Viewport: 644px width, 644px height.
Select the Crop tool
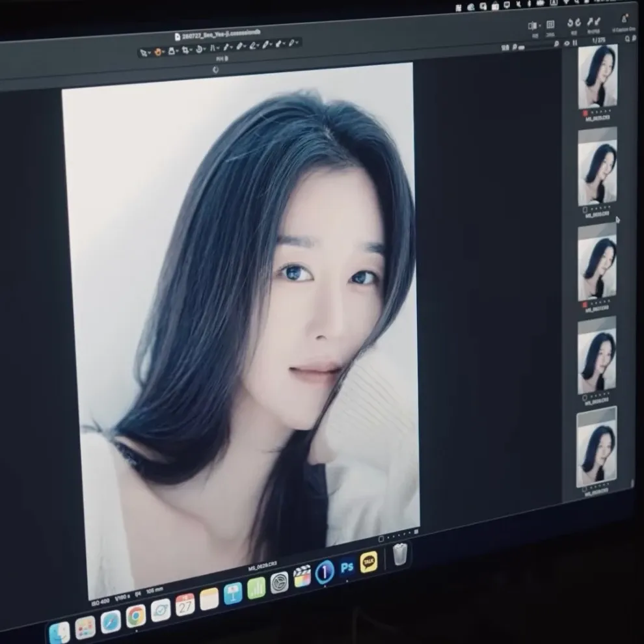185,50
